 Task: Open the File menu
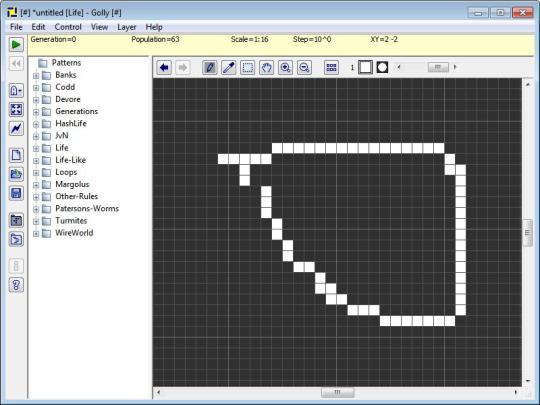click(16, 27)
